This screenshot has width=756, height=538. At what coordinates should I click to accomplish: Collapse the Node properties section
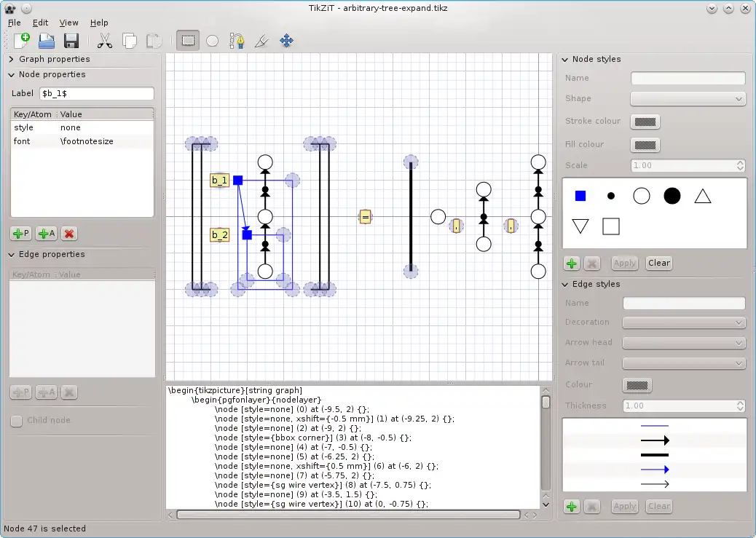[52, 74]
